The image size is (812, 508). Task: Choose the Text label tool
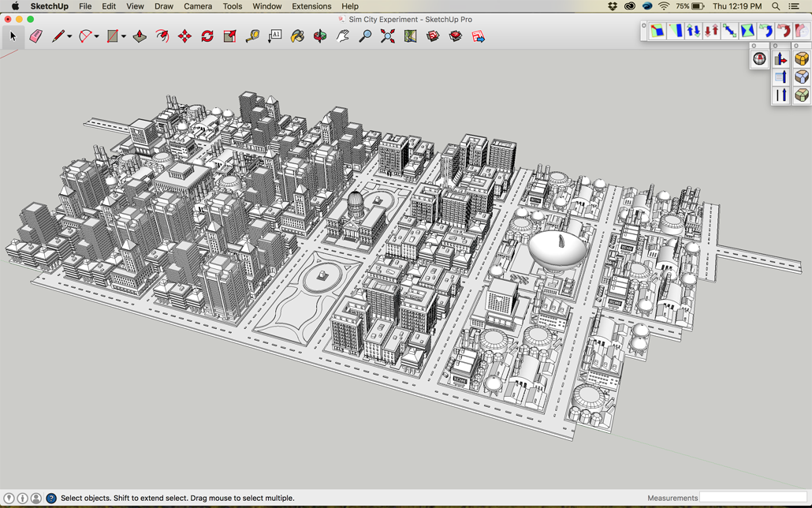click(274, 36)
